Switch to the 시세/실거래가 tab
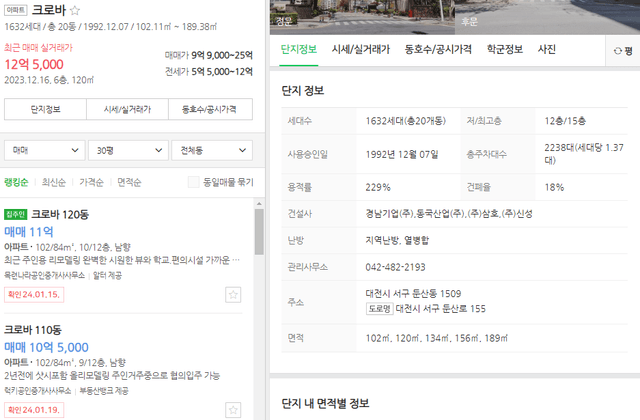Image resolution: width=640 pixels, height=420 pixels. point(361,50)
